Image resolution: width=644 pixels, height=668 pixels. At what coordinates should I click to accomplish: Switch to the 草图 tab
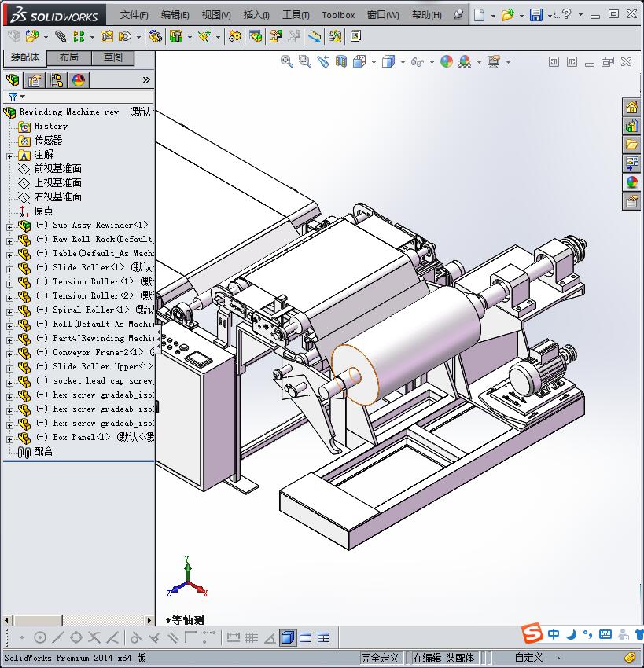(113, 57)
